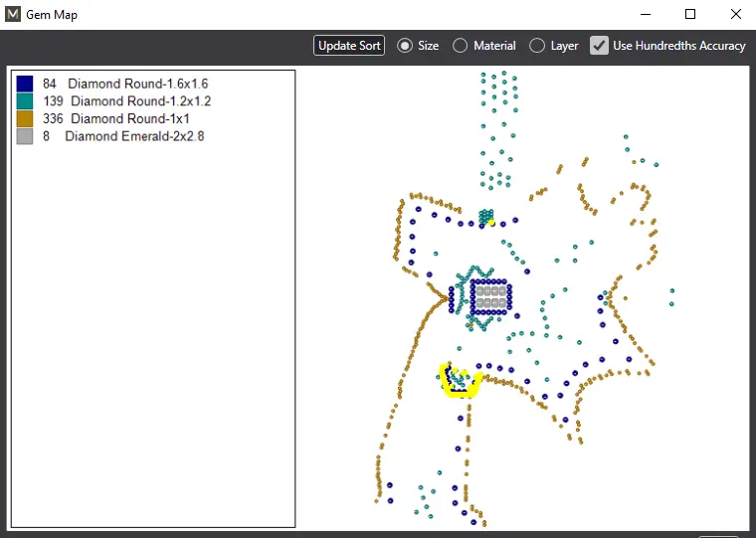
Task: Click the teal gem column at map top
Action: coord(495,99)
